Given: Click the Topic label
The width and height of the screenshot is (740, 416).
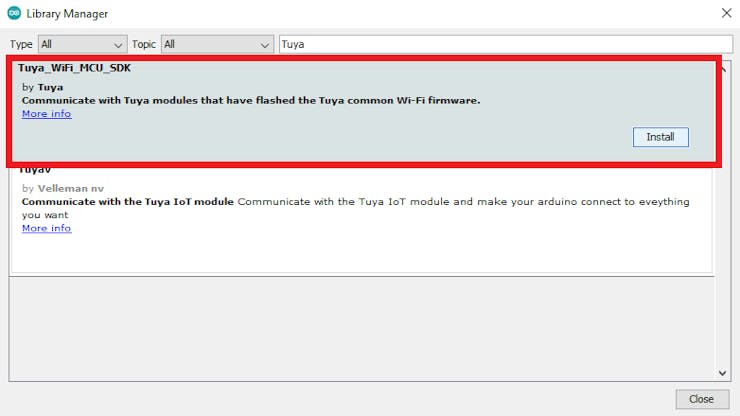Looking at the screenshot, I should click(x=144, y=44).
